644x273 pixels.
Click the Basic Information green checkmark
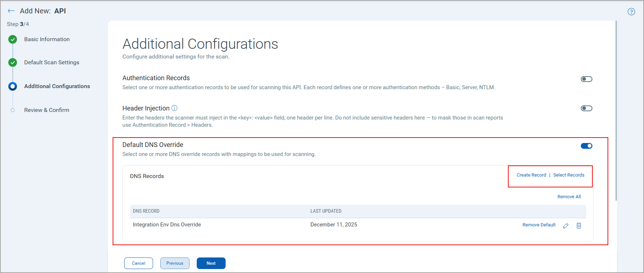13,39
